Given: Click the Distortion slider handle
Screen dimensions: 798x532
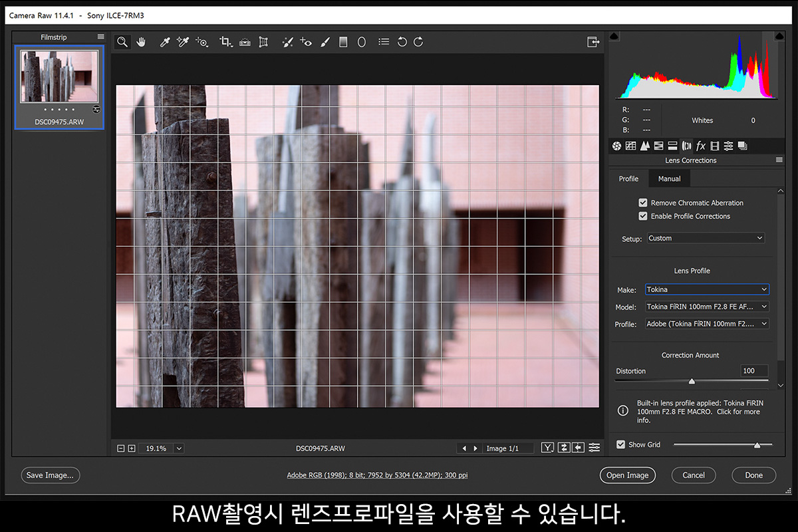Looking at the screenshot, I should click(692, 382).
